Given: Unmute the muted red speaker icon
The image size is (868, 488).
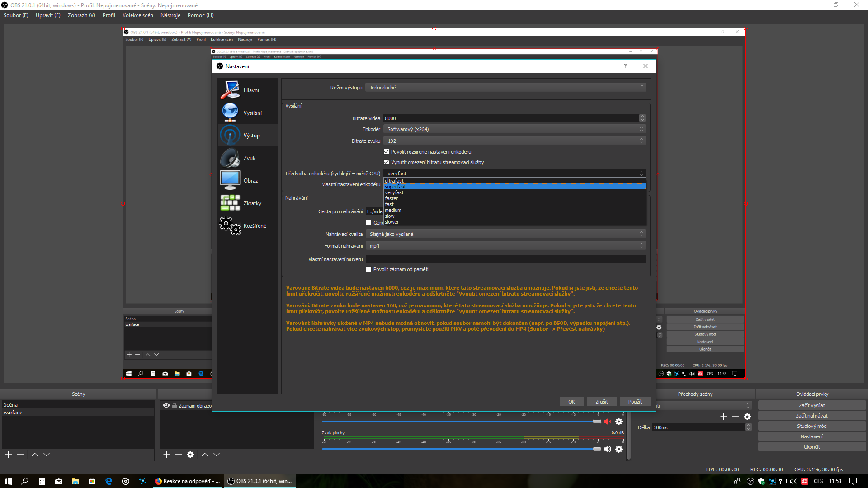Looking at the screenshot, I should click(x=607, y=422).
